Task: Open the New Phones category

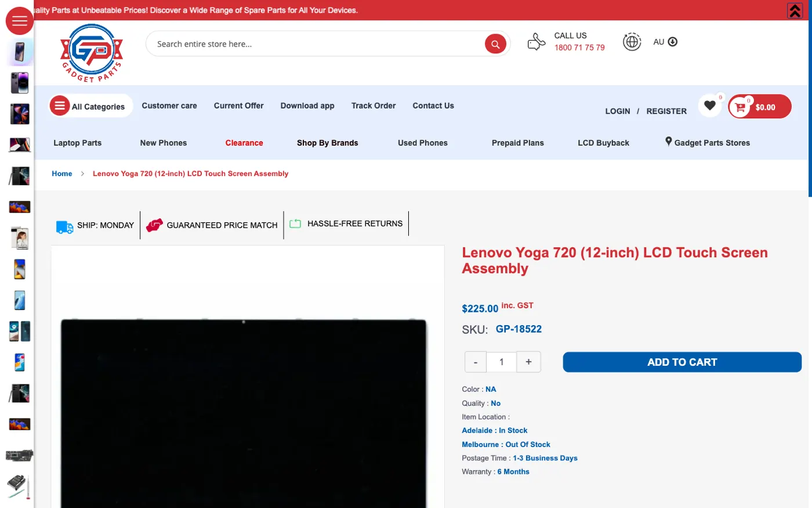Action: click(164, 143)
